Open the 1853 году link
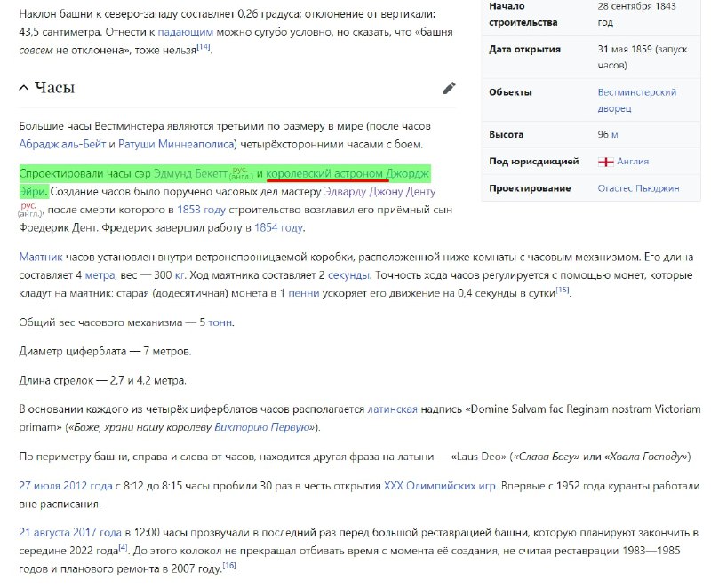The width and height of the screenshot is (711, 588). click(201, 210)
